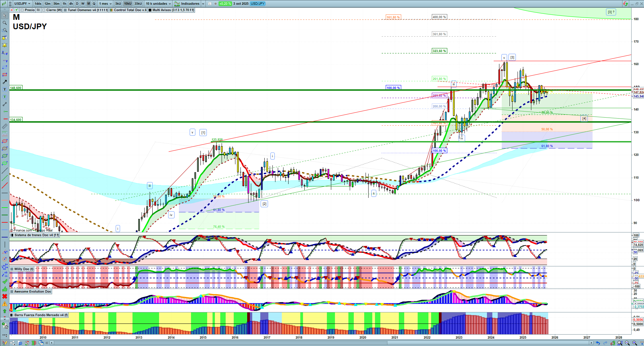
Task: Expand the 1 mes period dropdown
Action: (105, 4)
